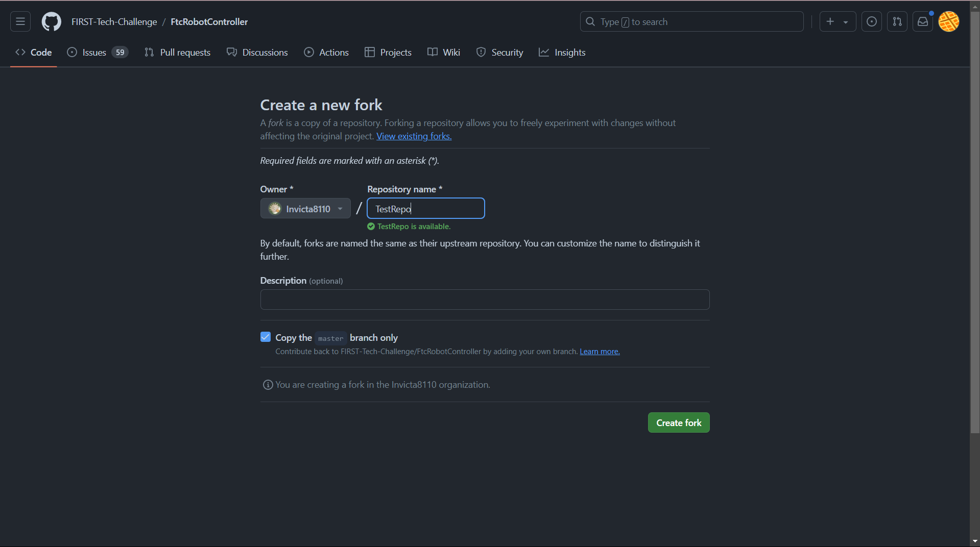The width and height of the screenshot is (980, 547).
Task: Click the Description text field
Action: pyautogui.click(x=485, y=300)
